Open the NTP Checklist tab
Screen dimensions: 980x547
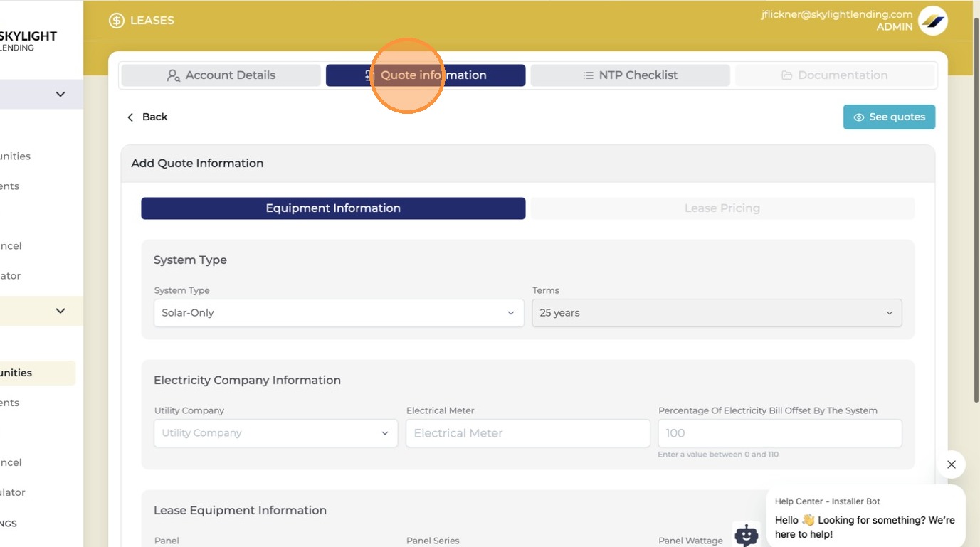tap(630, 75)
